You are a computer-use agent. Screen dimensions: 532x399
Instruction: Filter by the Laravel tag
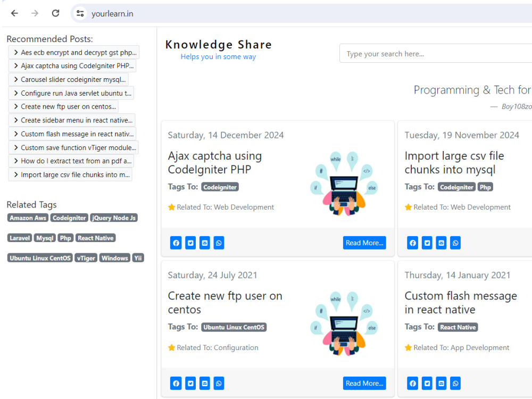click(x=20, y=238)
